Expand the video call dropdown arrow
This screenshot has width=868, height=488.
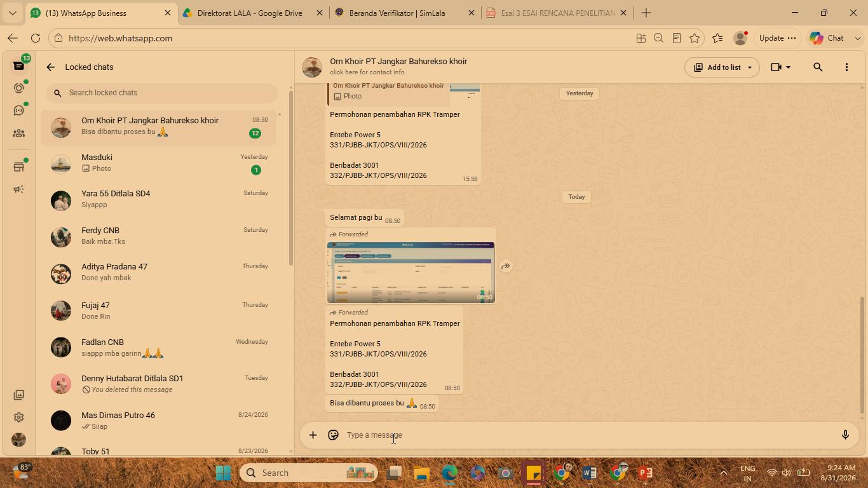point(789,67)
